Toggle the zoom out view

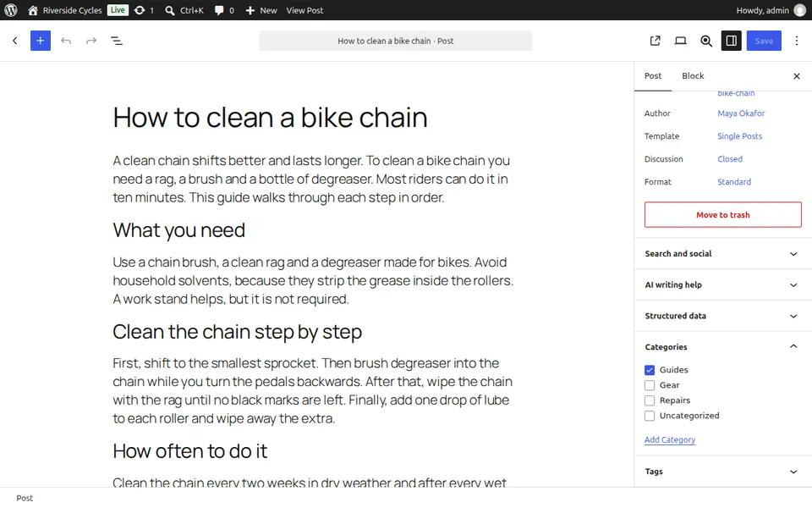(x=705, y=41)
